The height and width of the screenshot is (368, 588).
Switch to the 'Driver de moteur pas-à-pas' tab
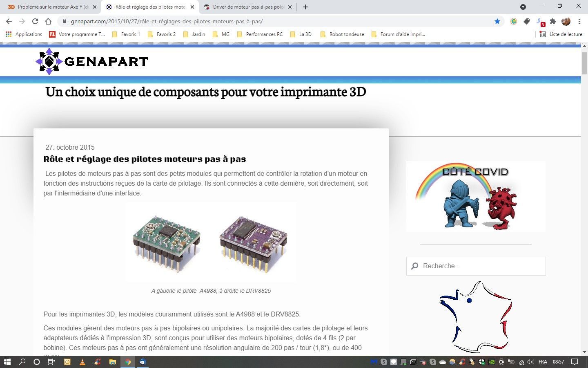pyautogui.click(x=247, y=7)
